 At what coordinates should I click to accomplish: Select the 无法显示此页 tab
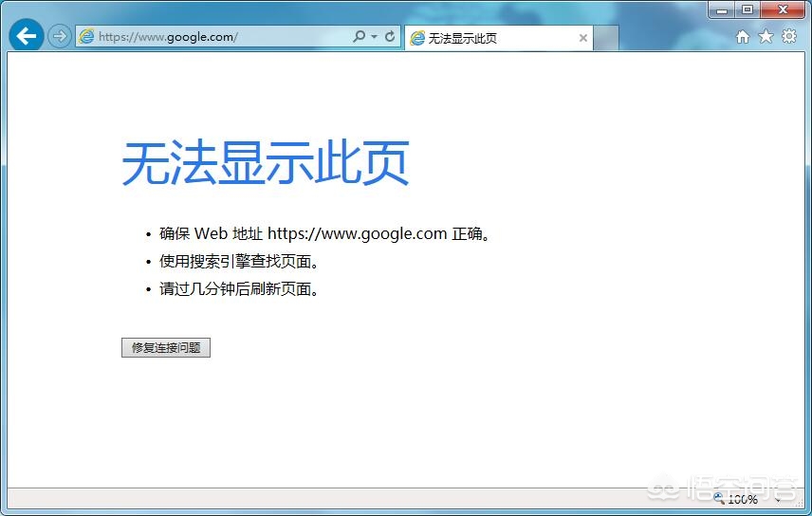point(499,38)
